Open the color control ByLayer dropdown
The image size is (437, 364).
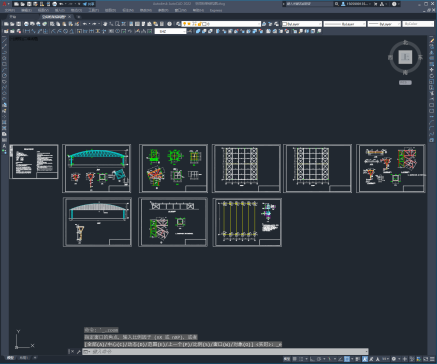pos(302,24)
